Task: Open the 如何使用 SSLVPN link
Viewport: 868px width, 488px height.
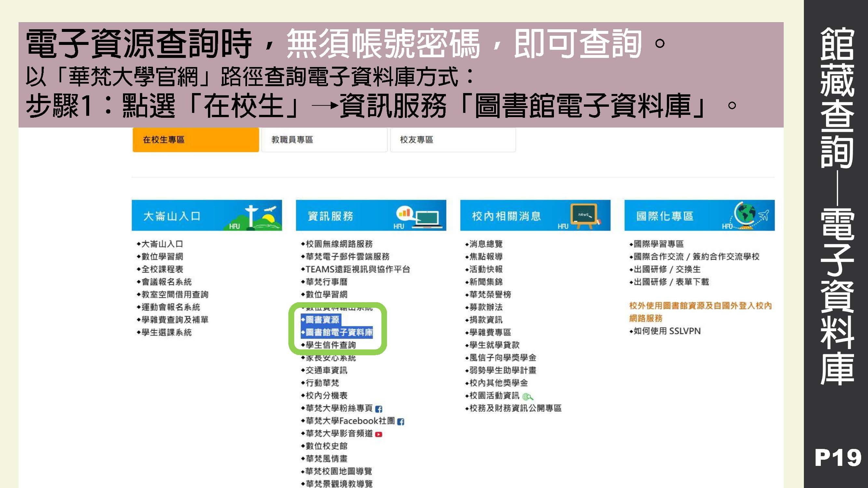Action: pyautogui.click(x=667, y=331)
